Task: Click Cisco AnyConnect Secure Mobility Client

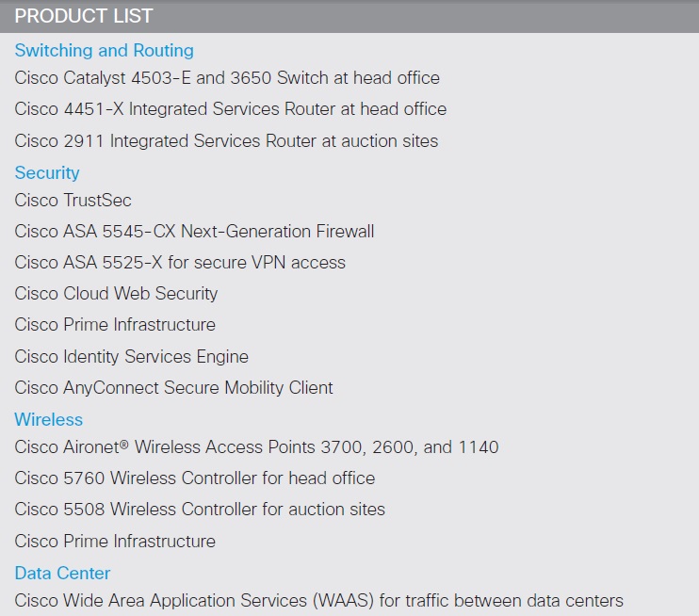Action: click(174, 388)
